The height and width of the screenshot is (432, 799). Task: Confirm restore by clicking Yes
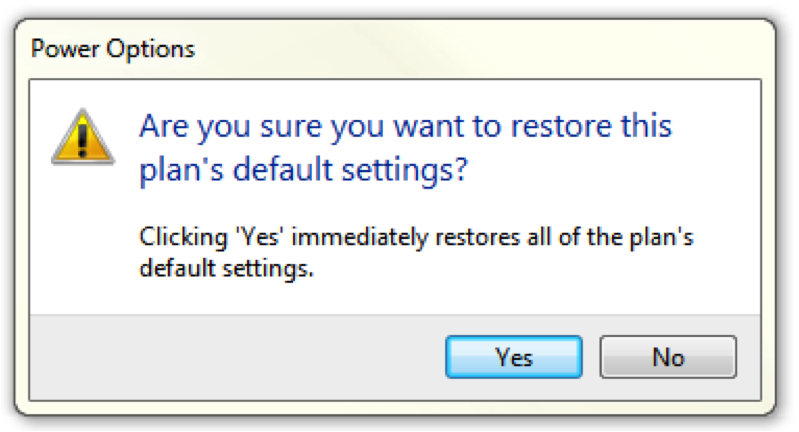pos(513,357)
